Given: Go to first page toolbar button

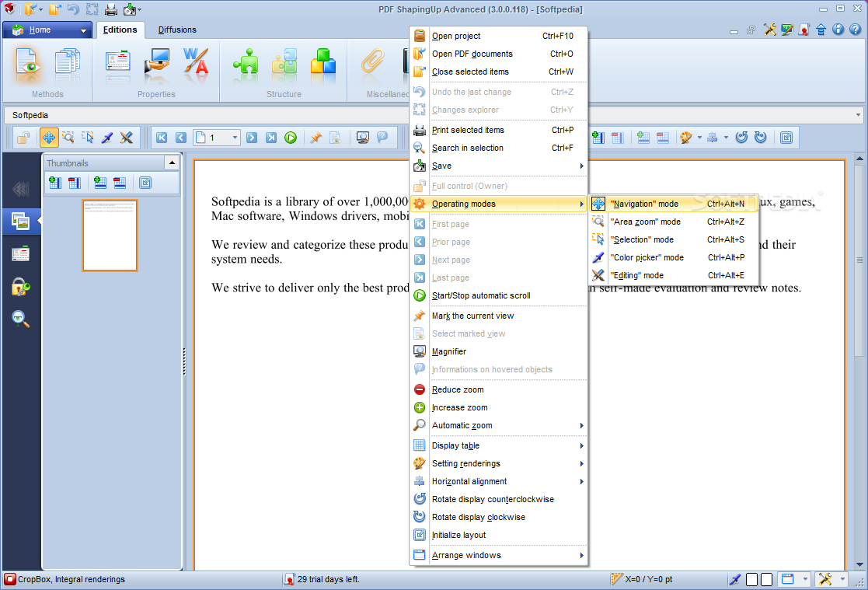Looking at the screenshot, I should pyautogui.click(x=162, y=138).
